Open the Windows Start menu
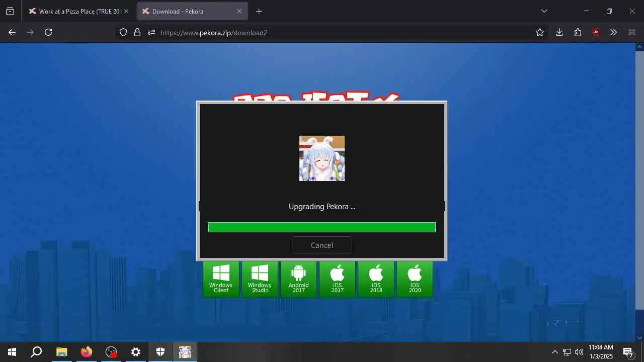Screen dimensions: 644x362 tap(12, 352)
